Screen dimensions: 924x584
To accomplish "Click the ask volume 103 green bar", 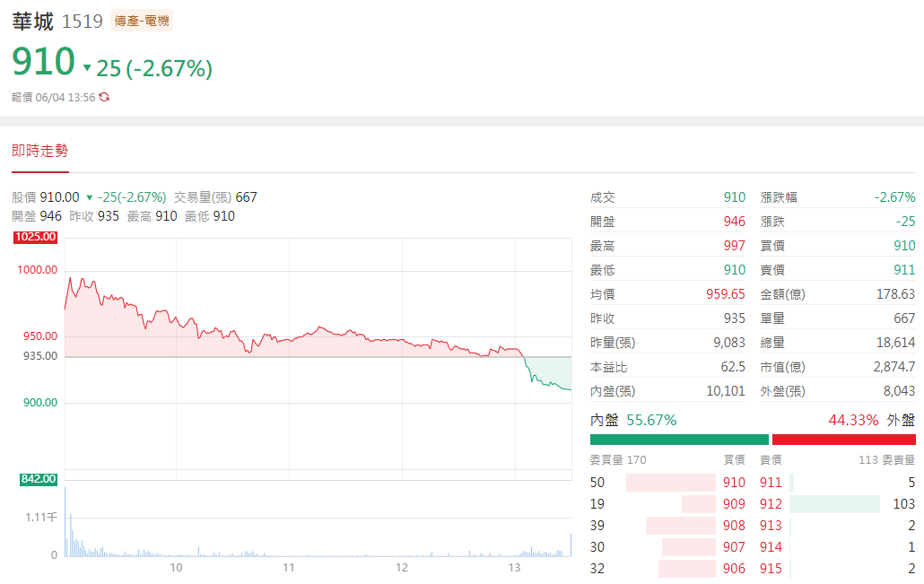I will click(834, 504).
